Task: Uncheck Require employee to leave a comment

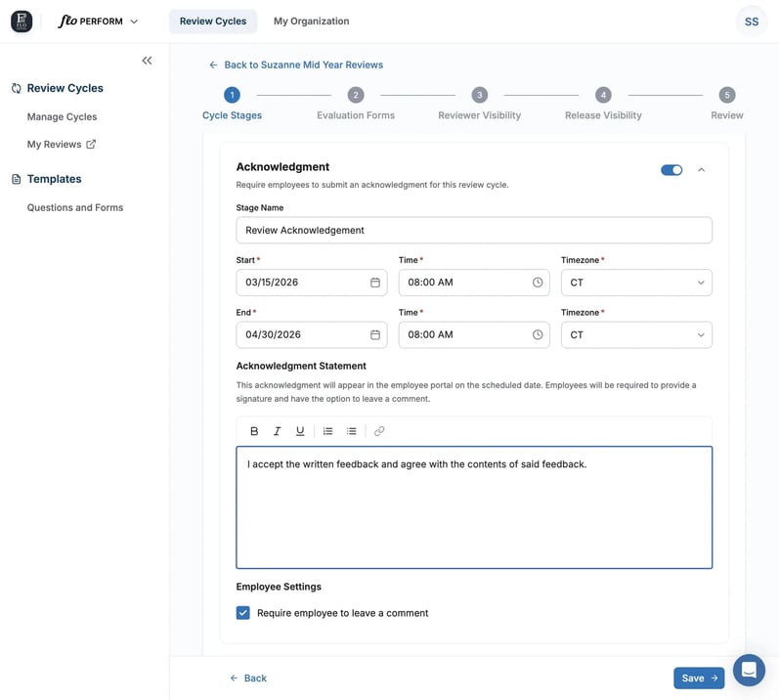Action: (243, 613)
